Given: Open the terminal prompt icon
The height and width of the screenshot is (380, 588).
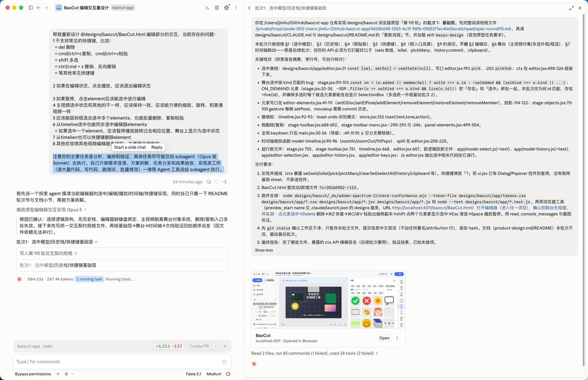Looking at the screenshot, I should pyautogui.click(x=207, y=7).
